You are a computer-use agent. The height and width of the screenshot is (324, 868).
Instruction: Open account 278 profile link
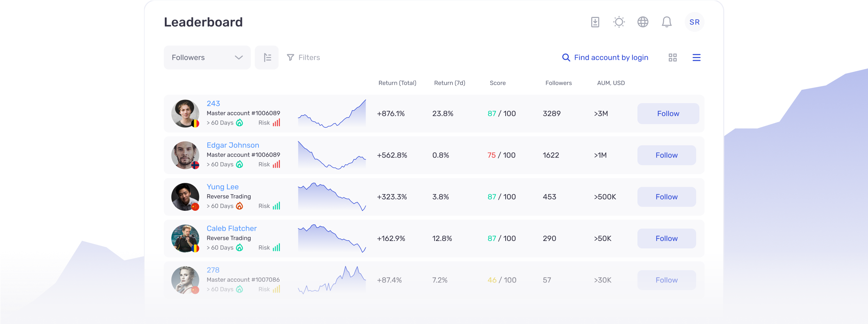tap(213, 270)
